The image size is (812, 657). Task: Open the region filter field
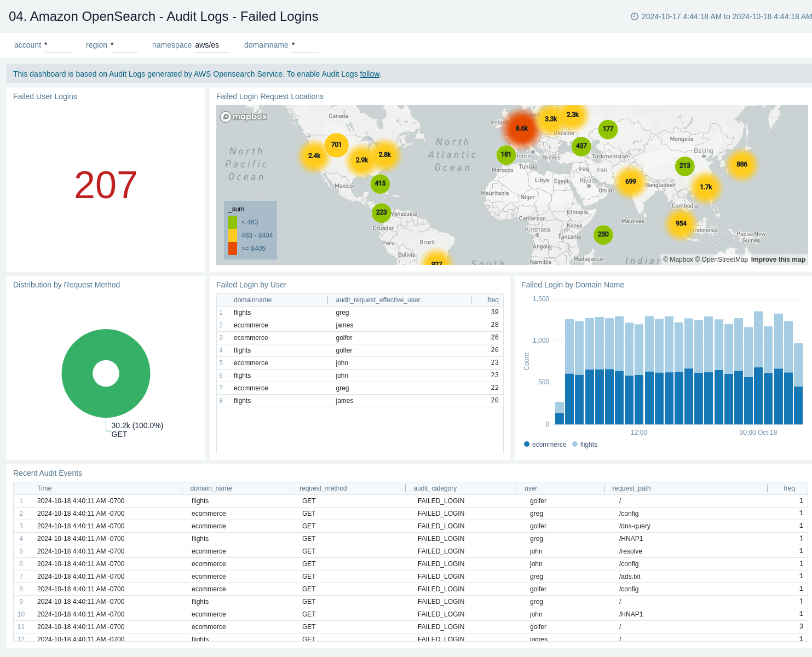point(124,45)
